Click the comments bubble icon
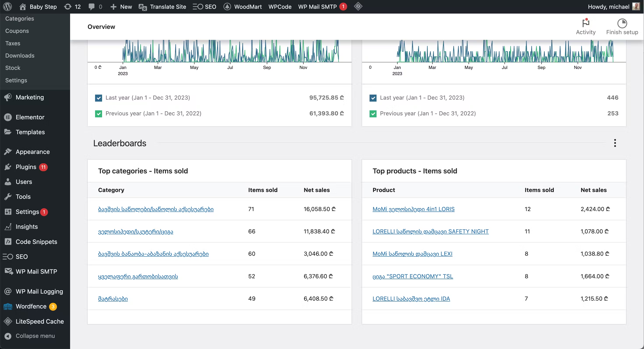The width and height of the screenshot is (644, 349). click(92, 7)
